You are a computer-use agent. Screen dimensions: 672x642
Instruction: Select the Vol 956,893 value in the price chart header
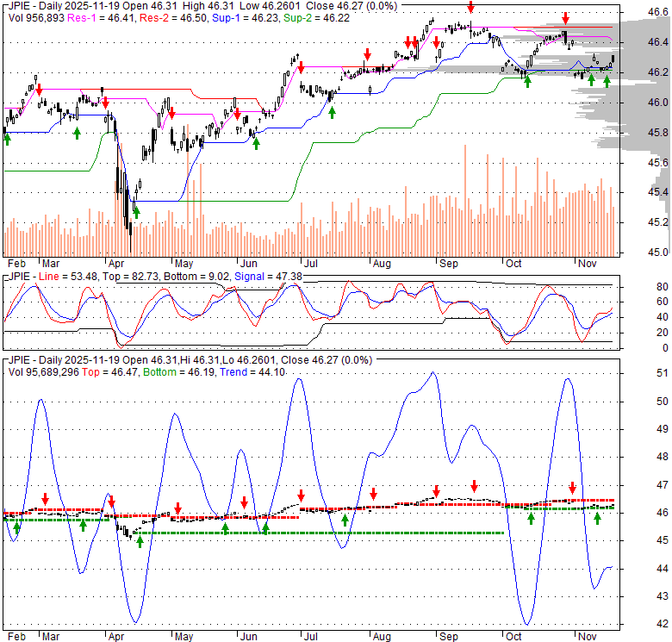coord(36,18)
